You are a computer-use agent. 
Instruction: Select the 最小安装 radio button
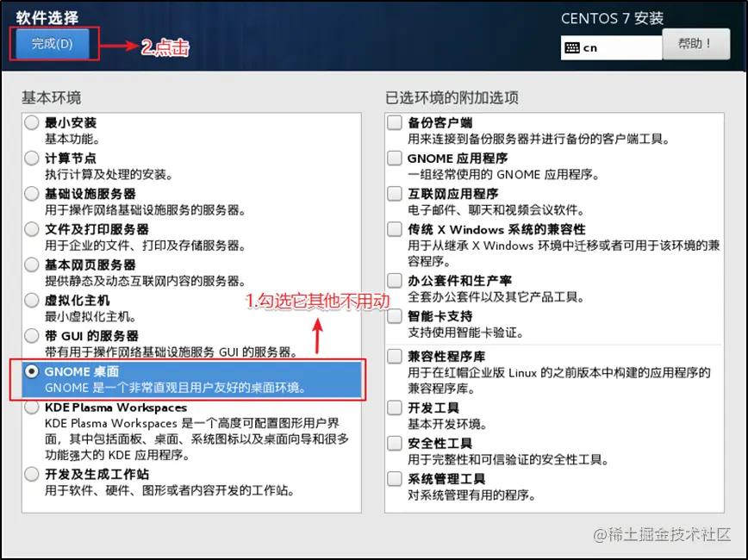[32, 122]
